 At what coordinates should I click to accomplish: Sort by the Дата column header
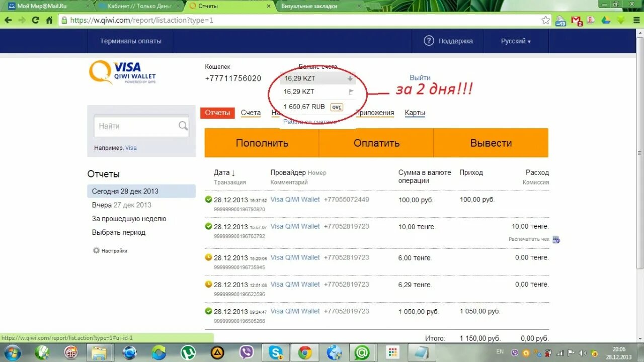[x=224, y=172]
